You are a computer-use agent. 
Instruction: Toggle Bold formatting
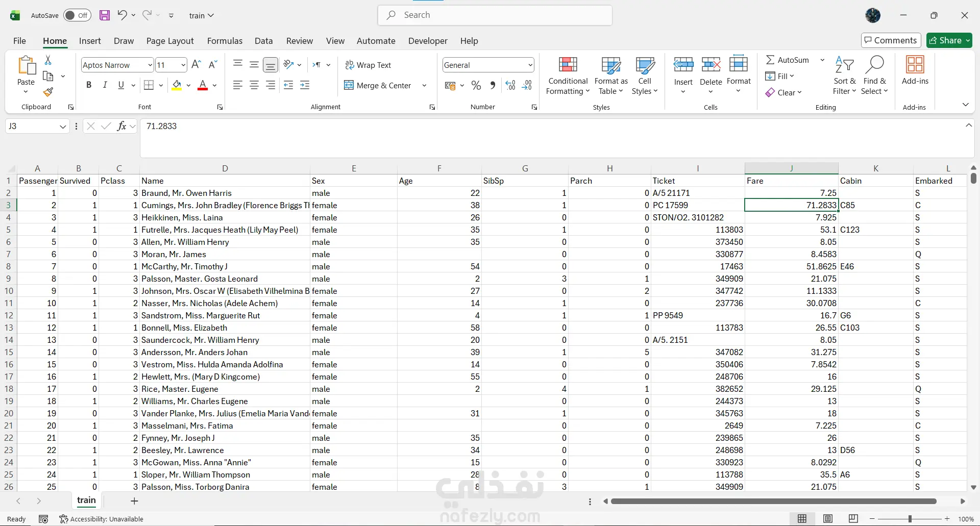89,85
